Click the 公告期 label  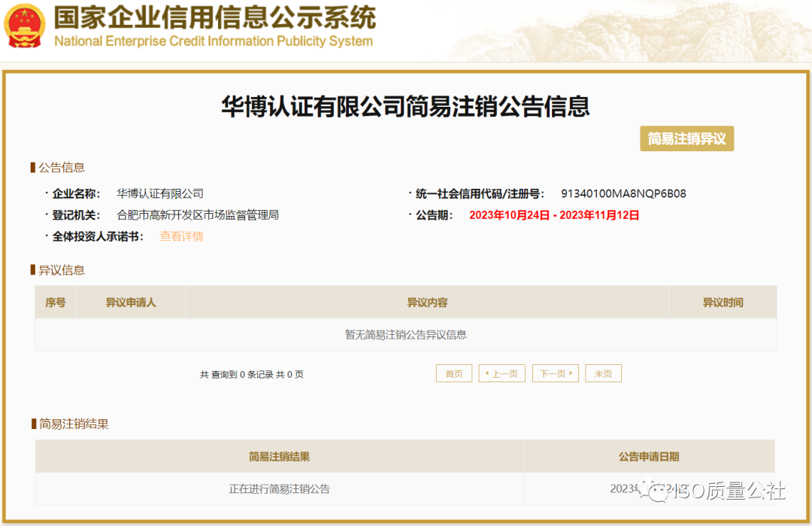coord(435,215)
